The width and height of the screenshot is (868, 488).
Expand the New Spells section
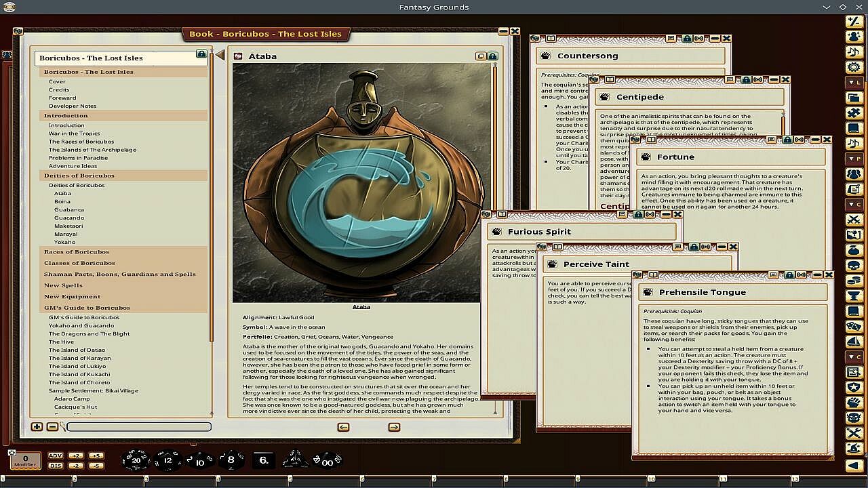[123, 285]
